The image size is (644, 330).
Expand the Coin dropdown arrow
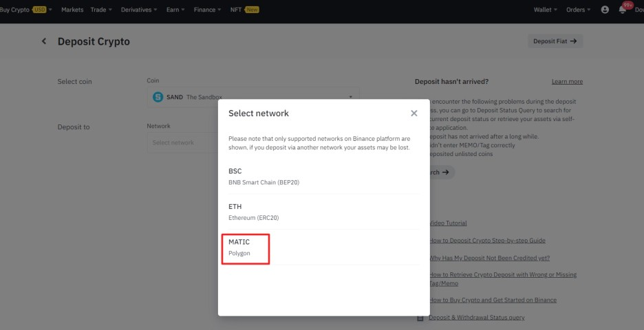[350, 97]
